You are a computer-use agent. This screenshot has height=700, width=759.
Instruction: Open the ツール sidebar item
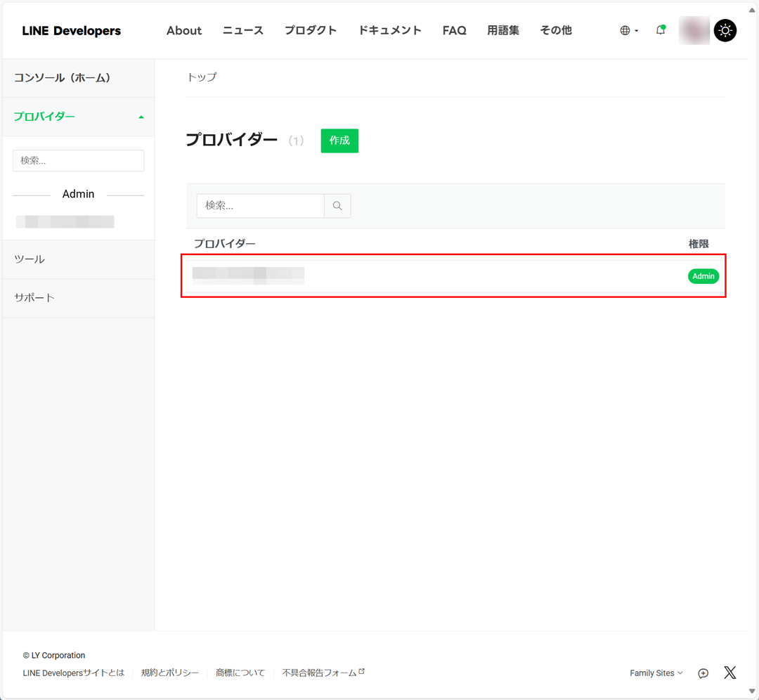(79, 259)
